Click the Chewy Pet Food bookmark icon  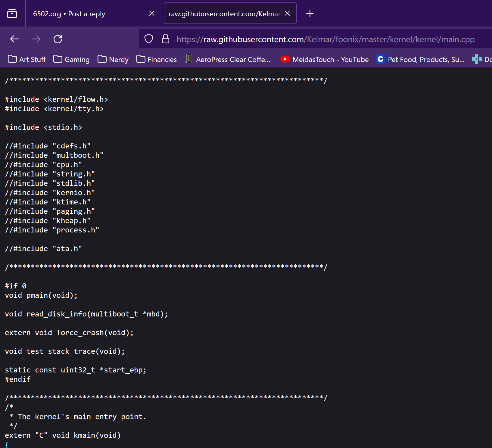tap(381, 59)
